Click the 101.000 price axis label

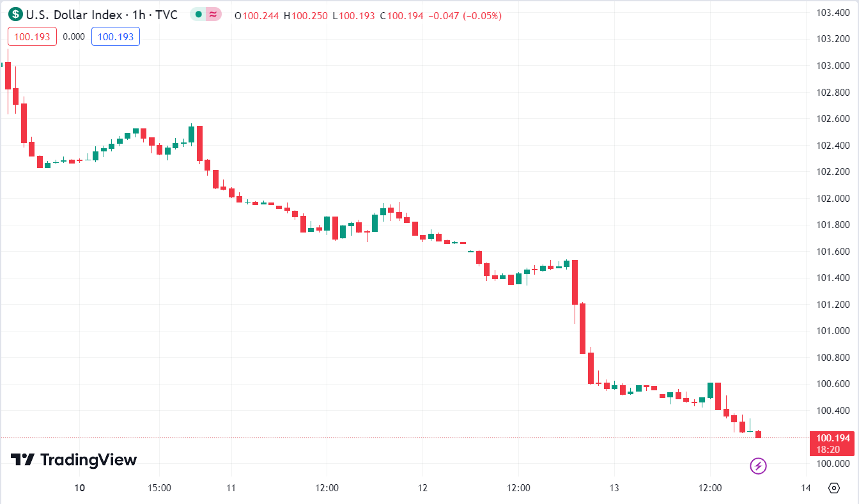click(x=833, y=331)
